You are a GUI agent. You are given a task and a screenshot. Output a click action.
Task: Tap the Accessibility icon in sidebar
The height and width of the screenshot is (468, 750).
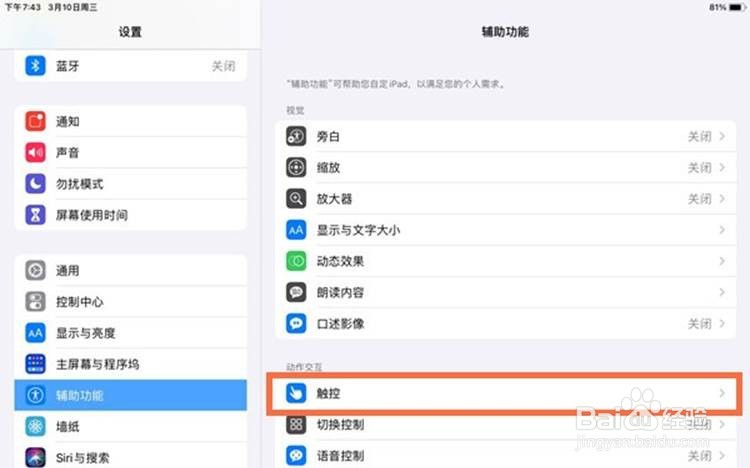[x=35, y=395]
